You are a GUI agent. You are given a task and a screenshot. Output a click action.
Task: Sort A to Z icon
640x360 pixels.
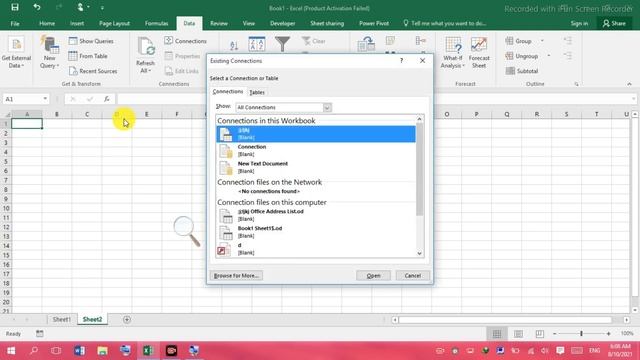[234, 45]
